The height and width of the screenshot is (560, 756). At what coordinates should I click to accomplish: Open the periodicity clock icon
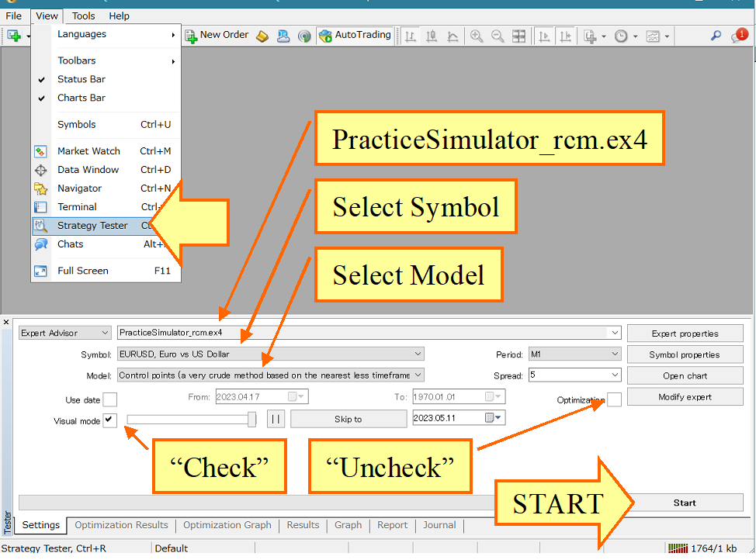621,36
